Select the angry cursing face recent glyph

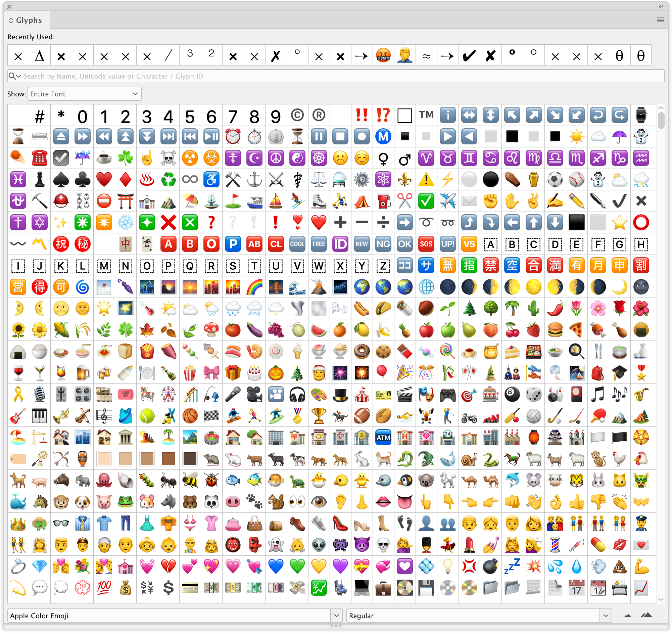(x=383, y=55)
